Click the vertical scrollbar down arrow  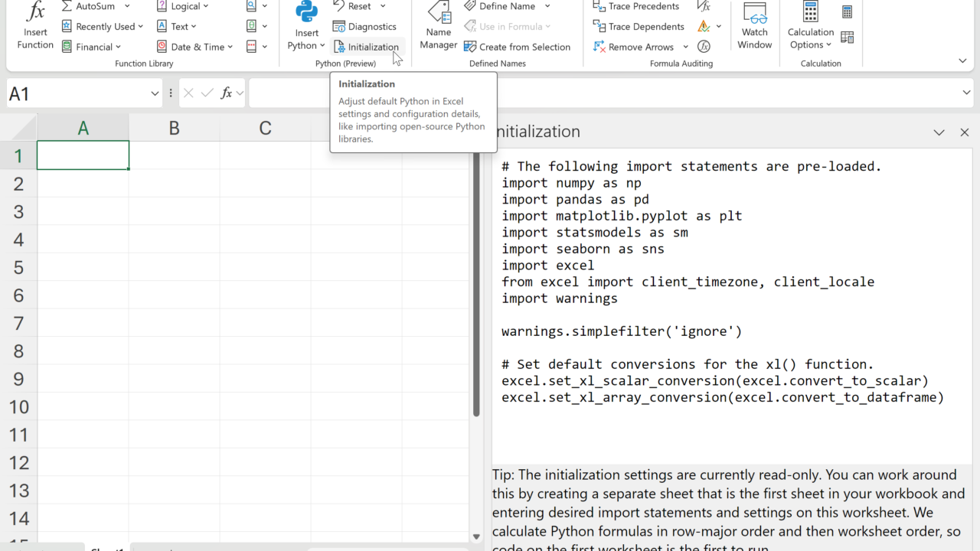(x=476, y=537)
